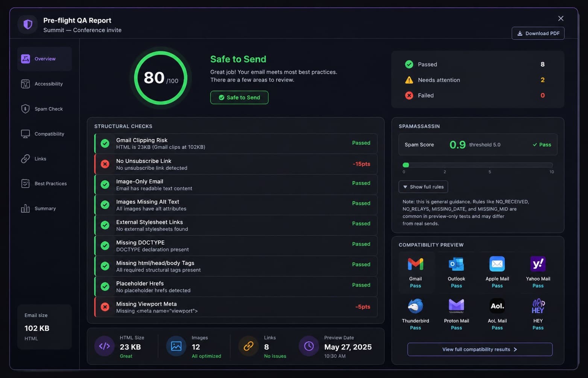Click the Email size 102 KB card
Screen dimensions: 588x378
[x=44, y=327]
